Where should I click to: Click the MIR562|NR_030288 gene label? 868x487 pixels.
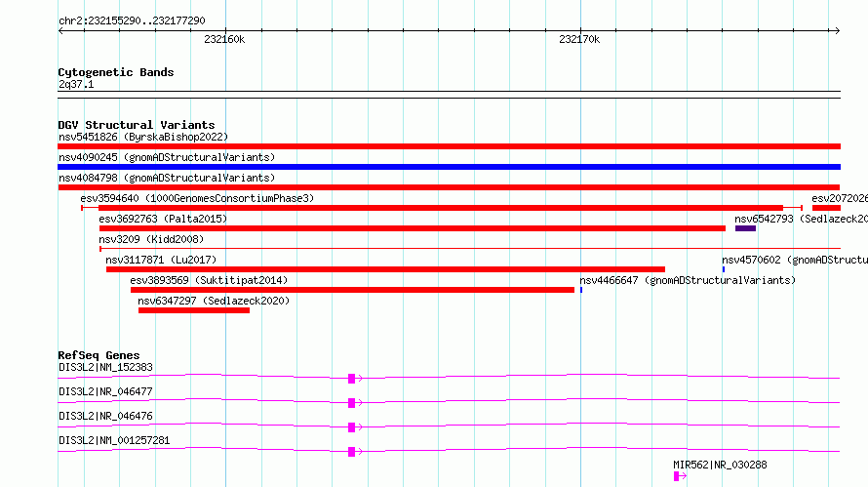tap(720, 465)
